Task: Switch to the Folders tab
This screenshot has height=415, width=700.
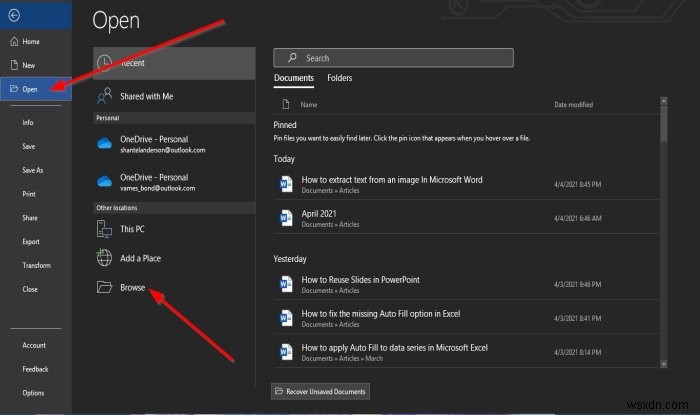Action: pos(339,78)
